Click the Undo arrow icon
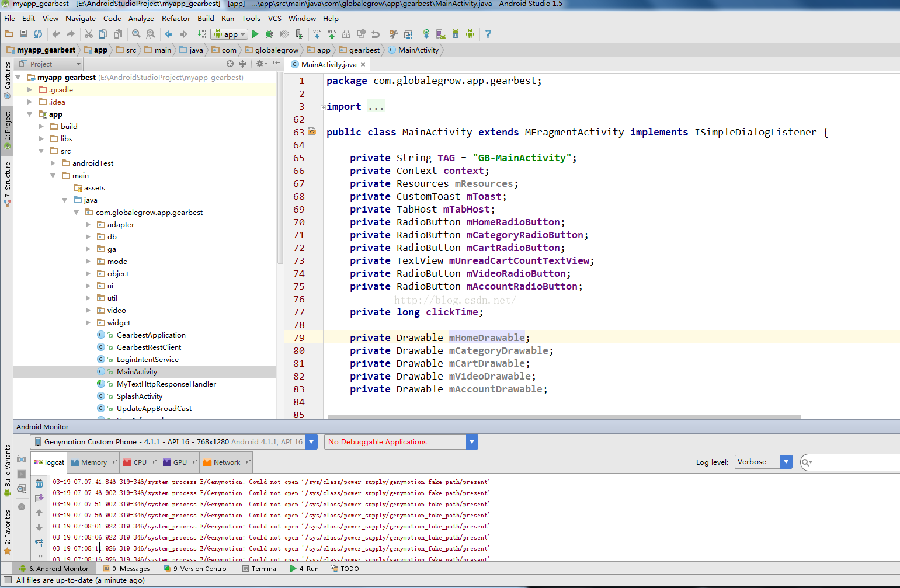Viewport: 900px width, 588px height. [x=56, y=34]
